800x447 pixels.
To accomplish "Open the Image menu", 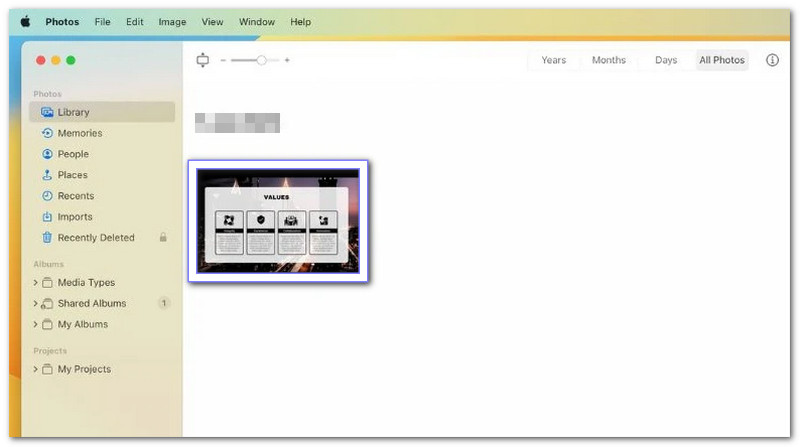I will (x=172, y=21).
